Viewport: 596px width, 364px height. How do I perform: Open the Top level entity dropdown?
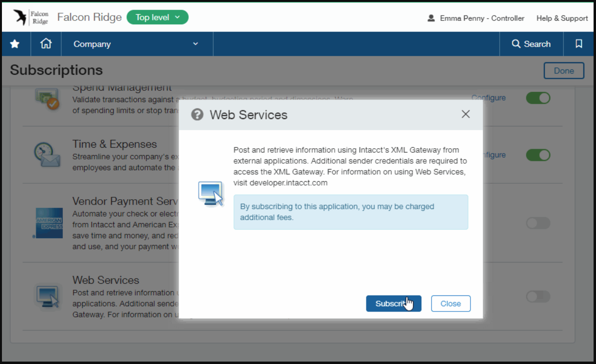pyautogui.click(x=157, y=17)
